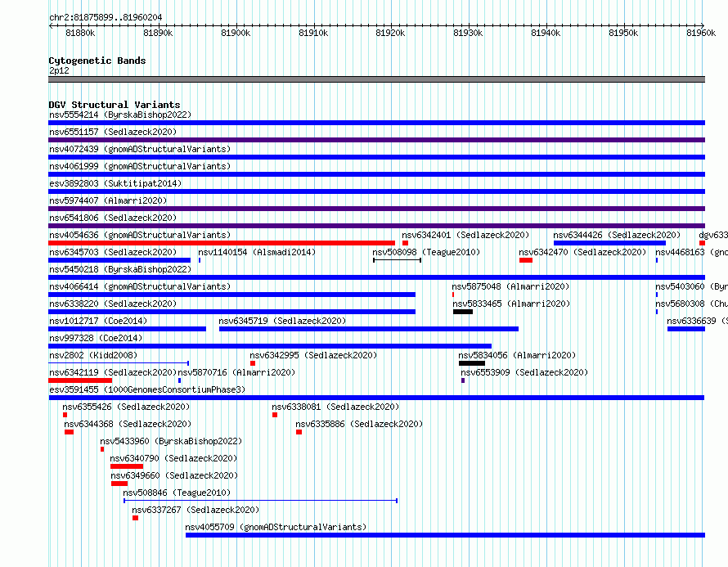728x567 pixels.
Task: Click the nsv2802 (Kidd2008) label
Action: [93, 355]
